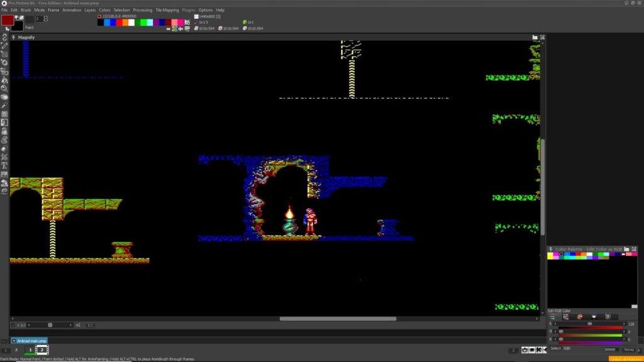Open the Options menu
The image size is (644, 362).
click(206, 10)
